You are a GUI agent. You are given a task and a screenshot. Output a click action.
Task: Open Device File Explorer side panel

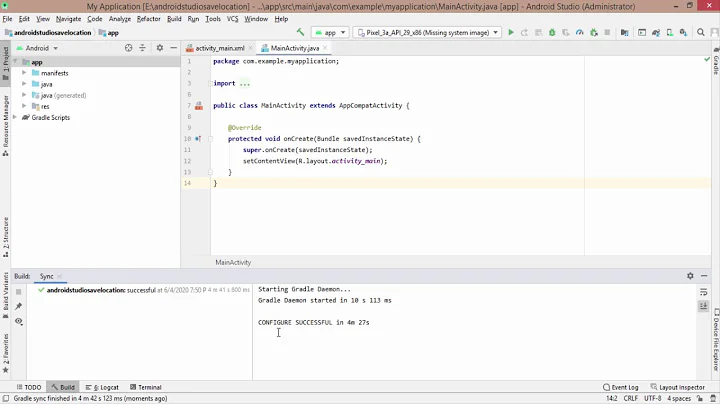click(x=716, y=340)
